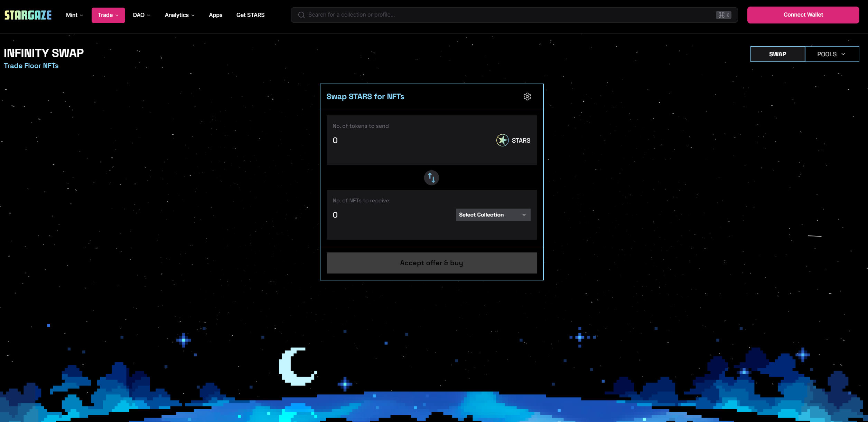Click the search magnifier icon
The height and width of the screenshot is (422, 868).
(301, 15)
